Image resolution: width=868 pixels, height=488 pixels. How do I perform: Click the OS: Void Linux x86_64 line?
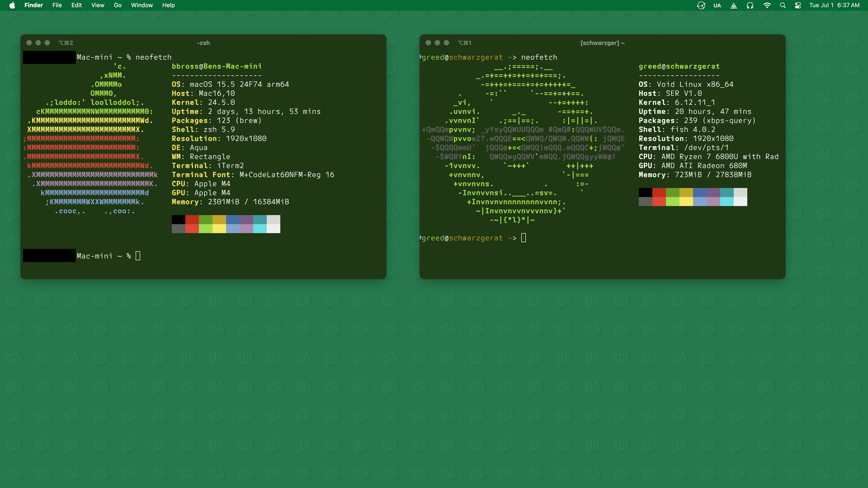click(686, 84)
